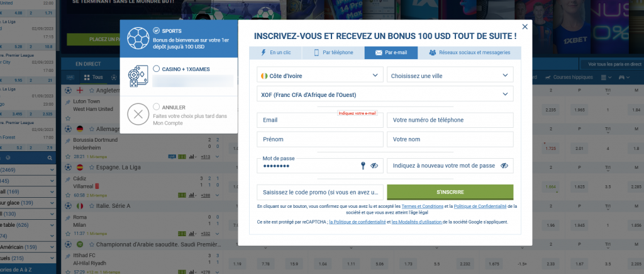Expand the Roma match row chevron
Screen dimensions: 644x274
tap(217, 234)
